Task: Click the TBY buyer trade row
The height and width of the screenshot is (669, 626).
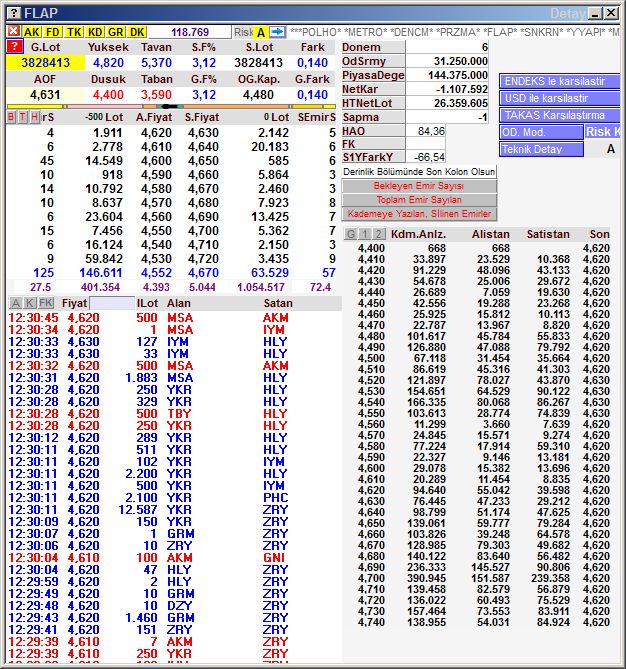Action: click(x=174, y=414)
